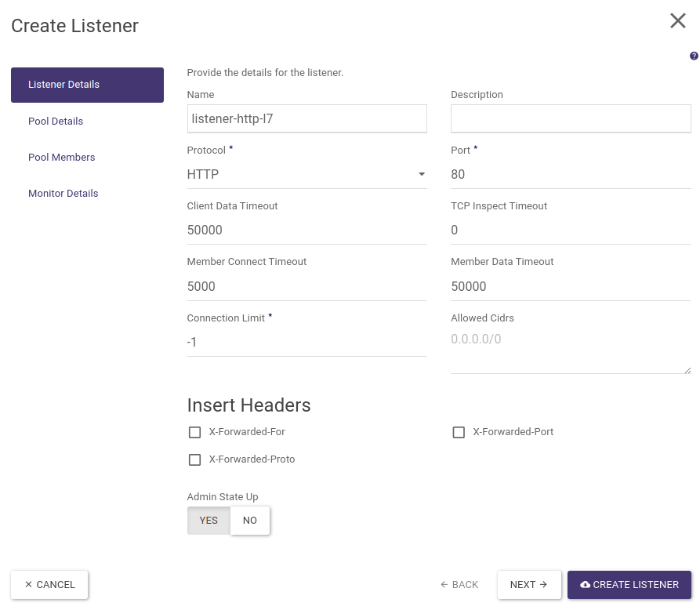Open the Monitor Details step
The height and width of the screenshot is (610, 700).
pyautogui.click(x=63, y=194)
